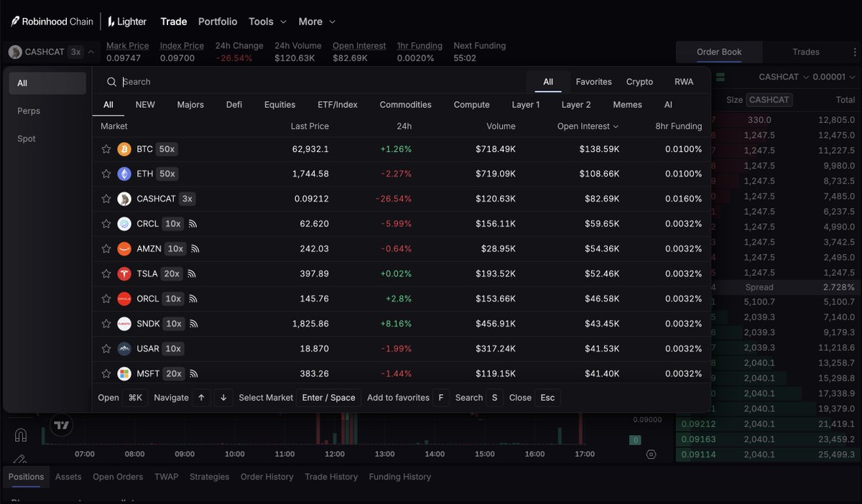Open the CASHCAT size unit dropdown
The height and width of the screenshot is (504, 862).
(x=783, y=77)
